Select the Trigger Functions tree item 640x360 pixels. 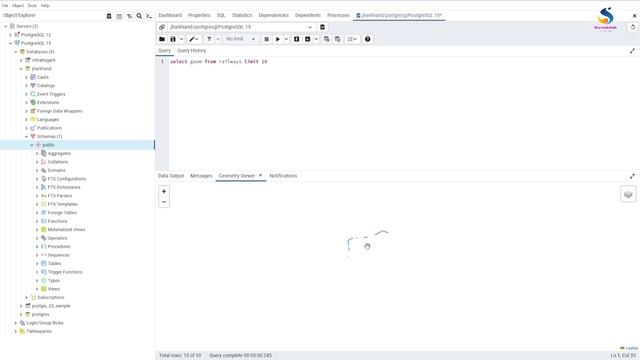click(x=65, y=272)
